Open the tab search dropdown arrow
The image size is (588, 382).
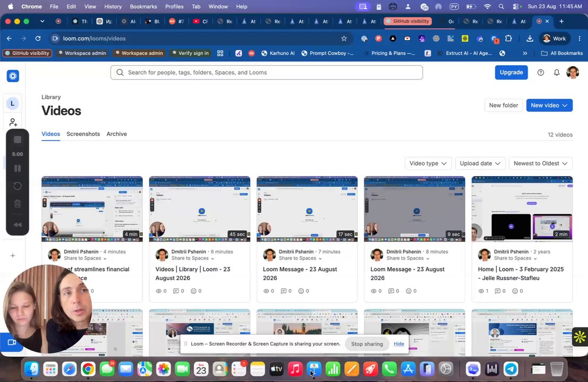tap(42, 21)
